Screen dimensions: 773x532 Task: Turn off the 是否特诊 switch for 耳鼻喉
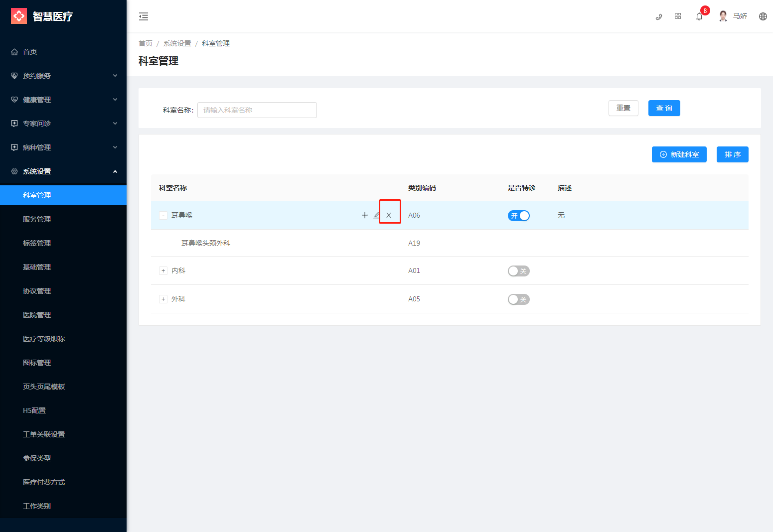[519, 216]
